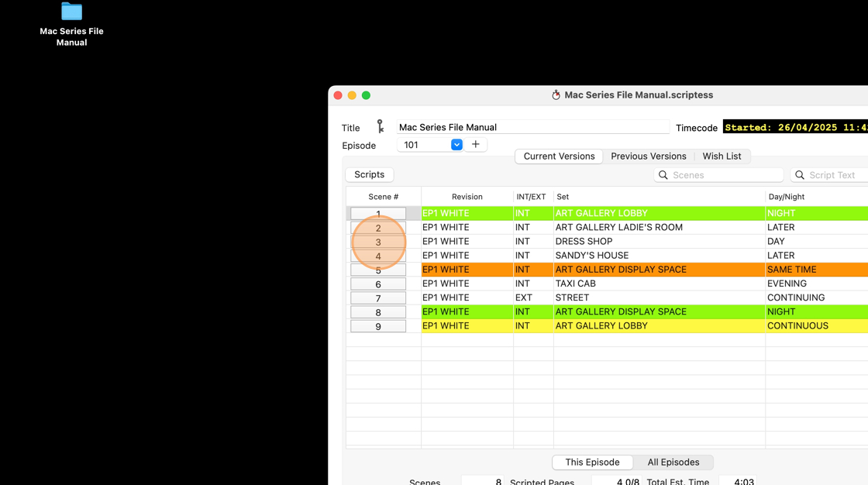Viewport: 868px width, 485px height.
Task: Sort by the Set column header
Action: pyautogui.click(x=660, y=197)
